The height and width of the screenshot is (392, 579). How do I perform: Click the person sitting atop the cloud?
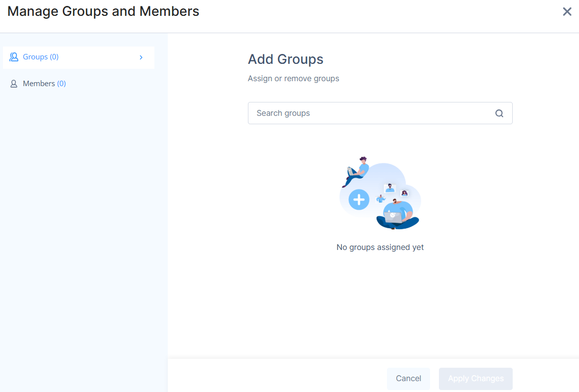click(357, 170)
